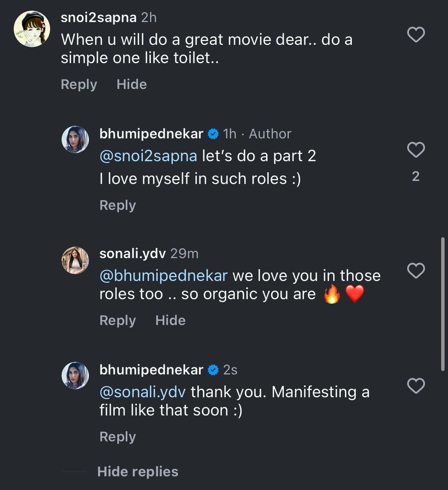Open the @sonali.ydv mention link
448x490 pixels.
pyautogui.click(x=142, y=392)
